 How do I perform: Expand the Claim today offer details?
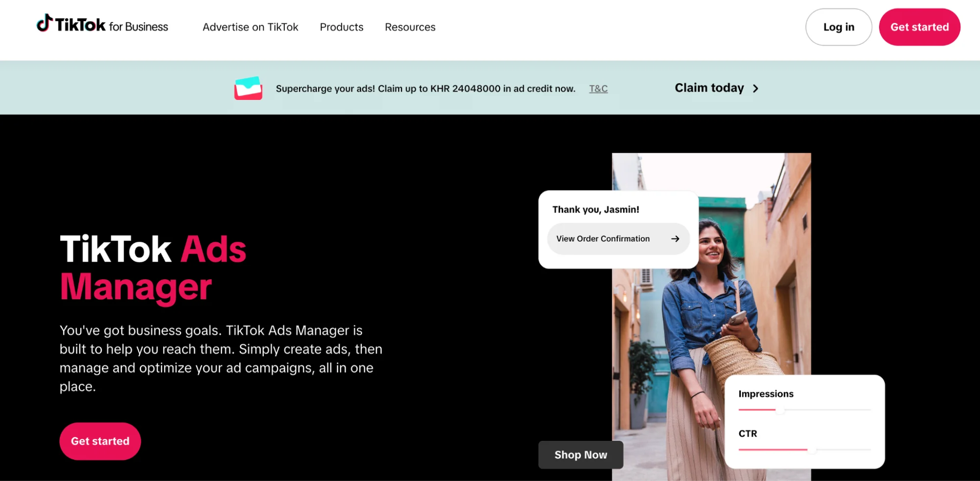pyautogui.click(x=716, y=88)
